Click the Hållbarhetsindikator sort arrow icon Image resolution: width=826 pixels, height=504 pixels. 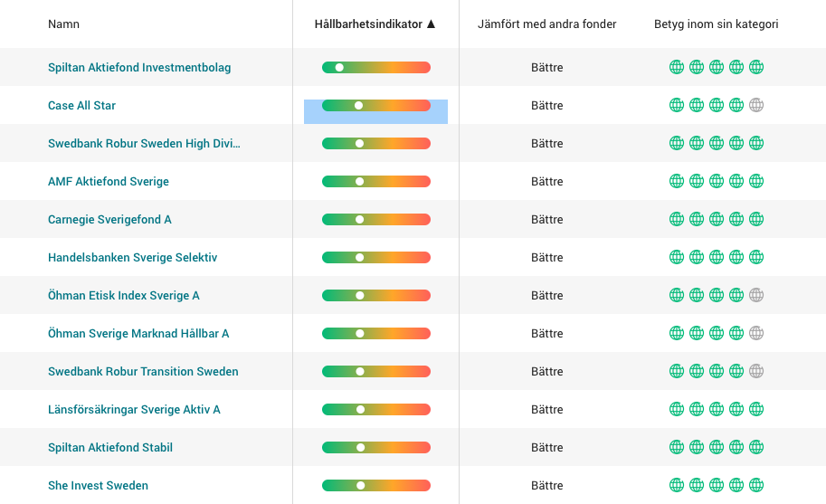(x=431, y=24)
